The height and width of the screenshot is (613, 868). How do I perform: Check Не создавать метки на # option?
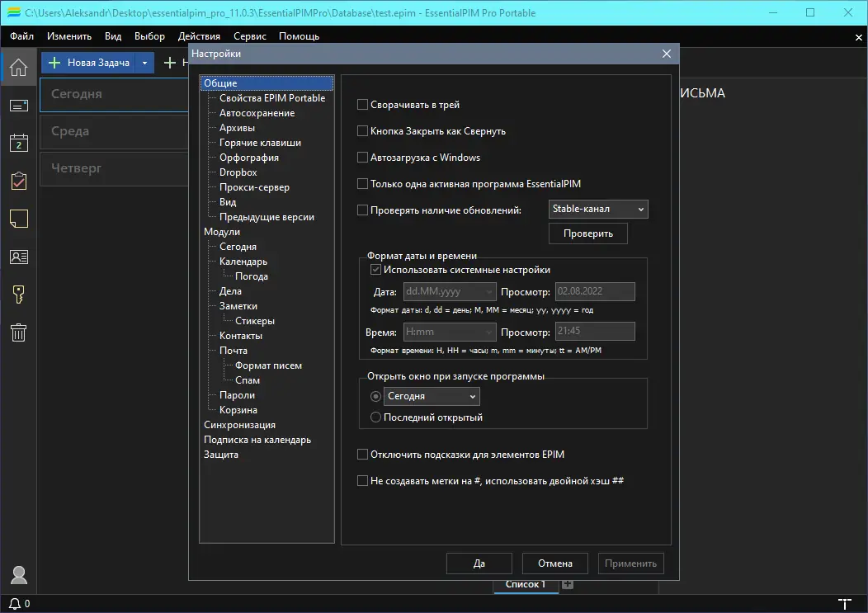tap(362, 481)
